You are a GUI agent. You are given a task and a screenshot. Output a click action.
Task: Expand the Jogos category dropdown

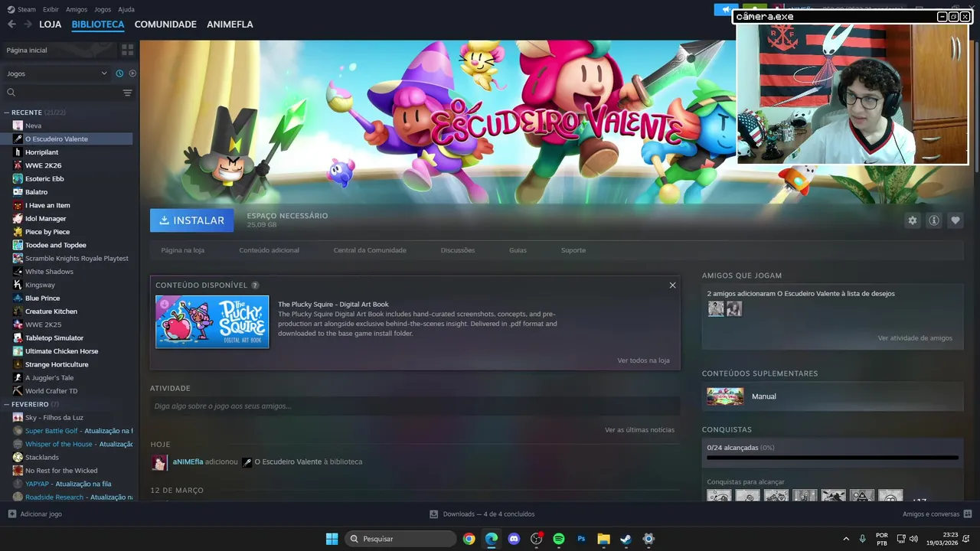[x=57, y=73]
